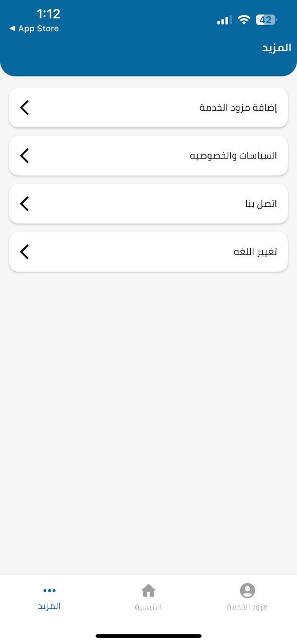Viewport: 297px width, 644px height.
Task: Expand the chevron on السياسات والخصوصيه row
Action: [x=25, y=155]
